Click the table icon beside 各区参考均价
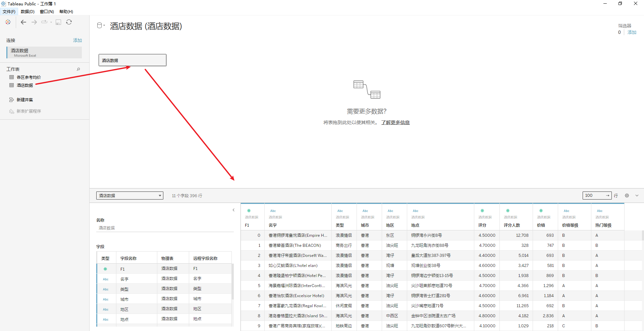 click(12, 77)
